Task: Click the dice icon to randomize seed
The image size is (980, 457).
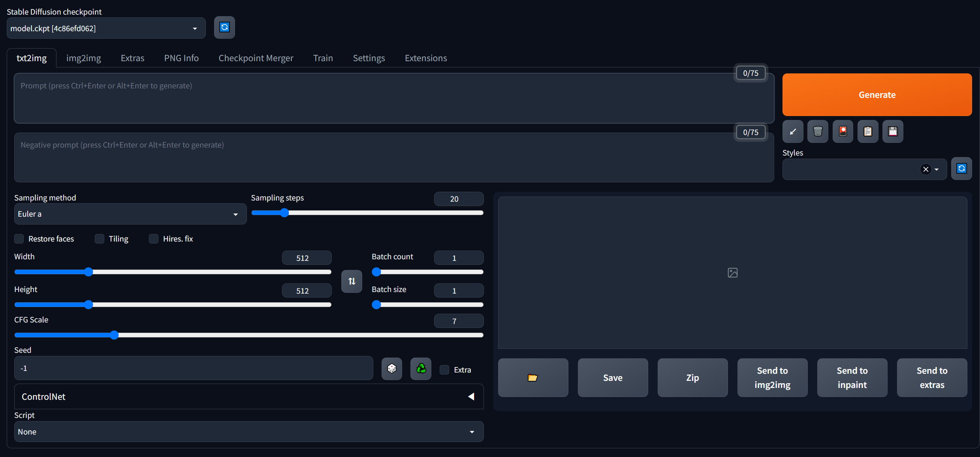Action: click(392, 369)
